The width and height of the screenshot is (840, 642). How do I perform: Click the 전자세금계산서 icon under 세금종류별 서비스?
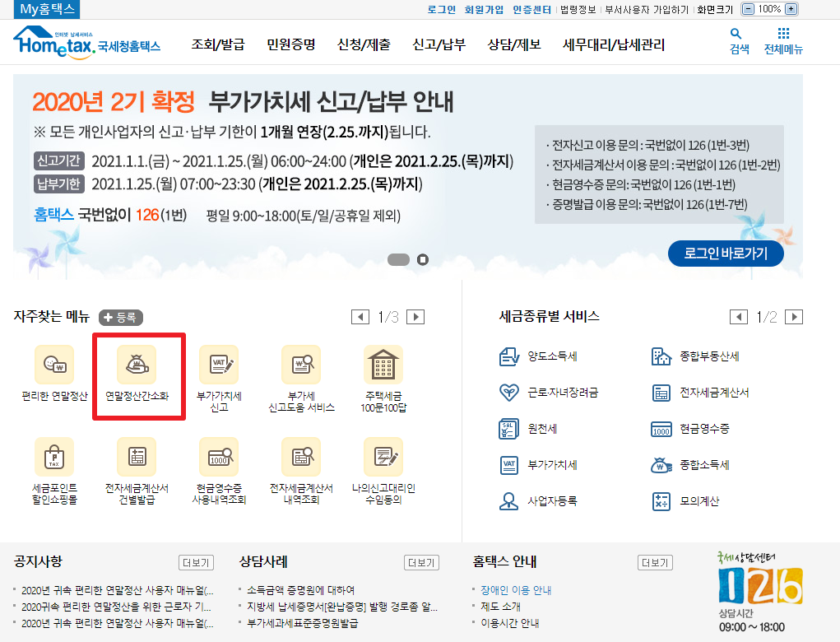[x=661, y=393]
